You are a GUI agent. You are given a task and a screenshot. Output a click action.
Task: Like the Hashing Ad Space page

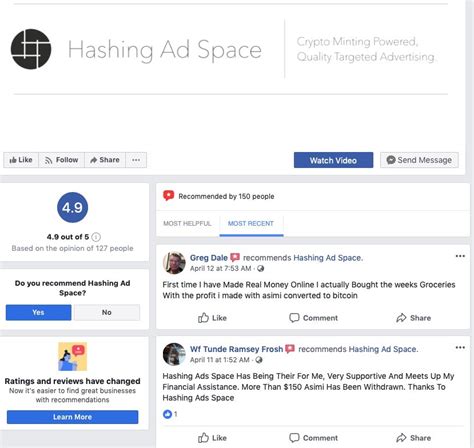tap(21, 160)
